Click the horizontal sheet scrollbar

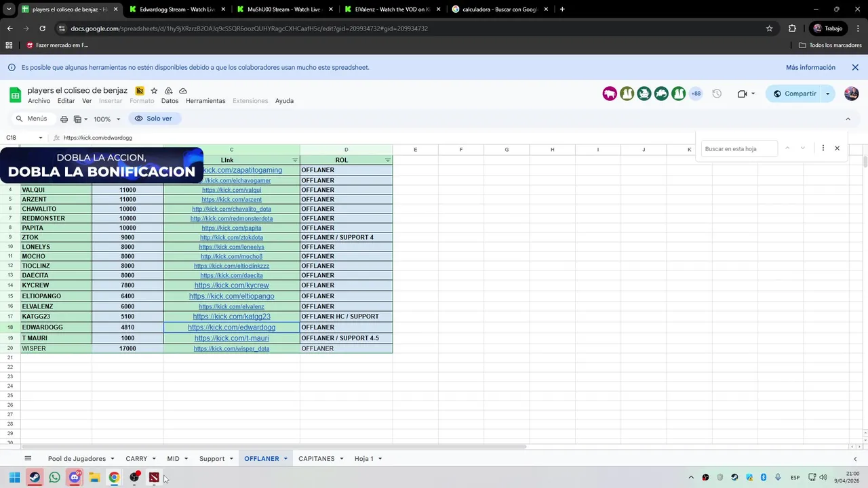pyautogui.click(x=274, y=447)
